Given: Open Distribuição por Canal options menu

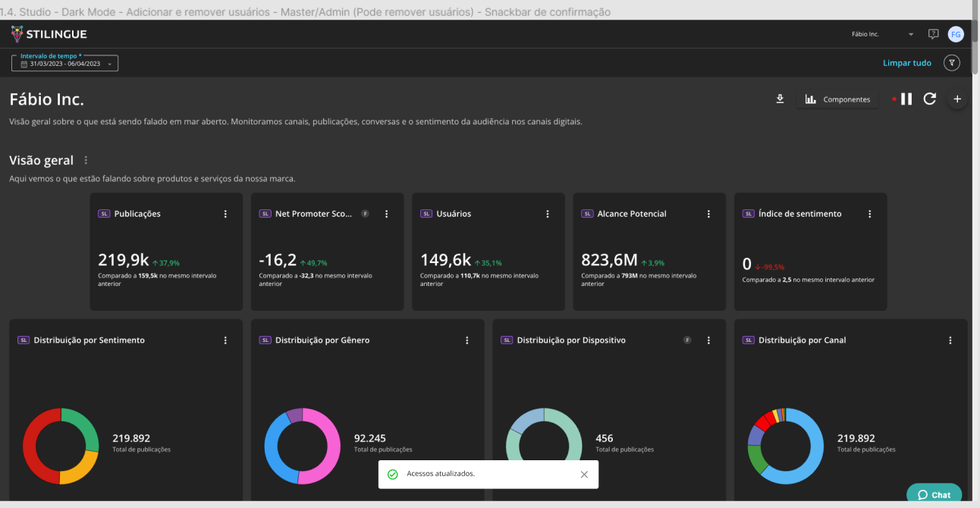Looking at the screenshot, I should pos(950,340).
